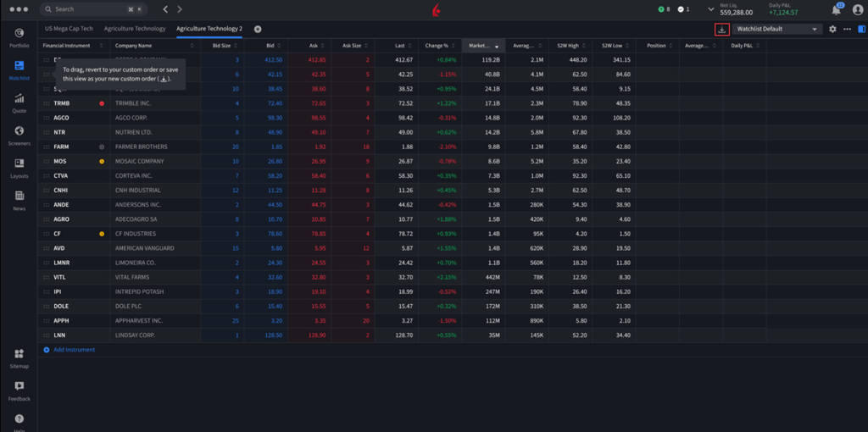Toggle Market Cap column sort arrow
This screenshot has height=432, width=868.
coord(497,47)
